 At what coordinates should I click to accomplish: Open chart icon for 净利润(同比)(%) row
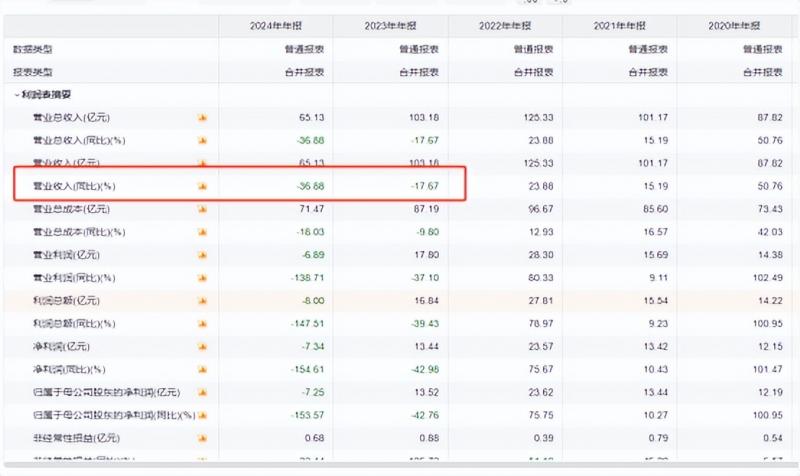pyautogui.click(x=203, y=369)
